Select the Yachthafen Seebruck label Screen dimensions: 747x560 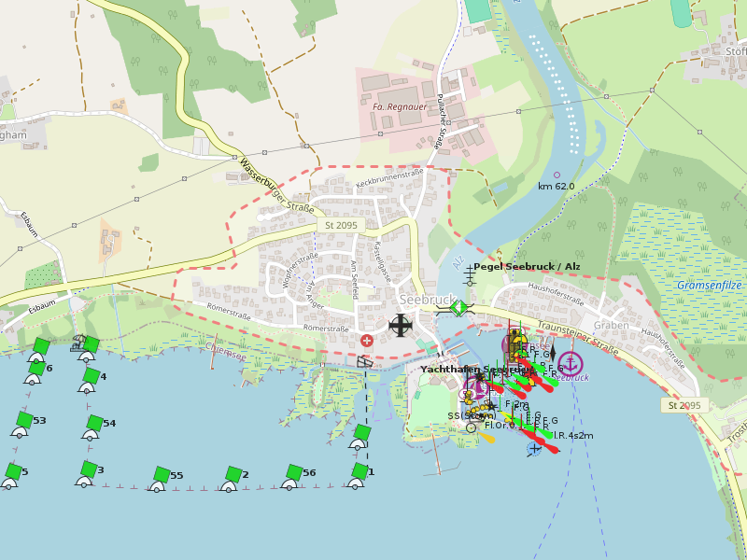[x=474, y=370]
